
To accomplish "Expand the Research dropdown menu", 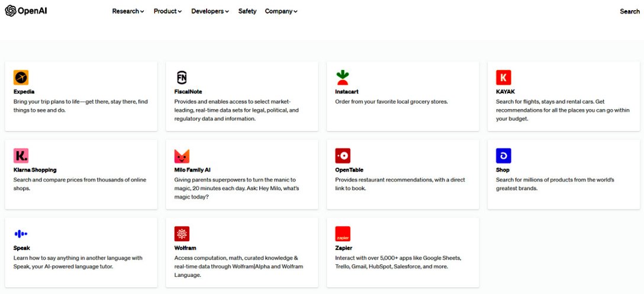I will click(128, 11).
